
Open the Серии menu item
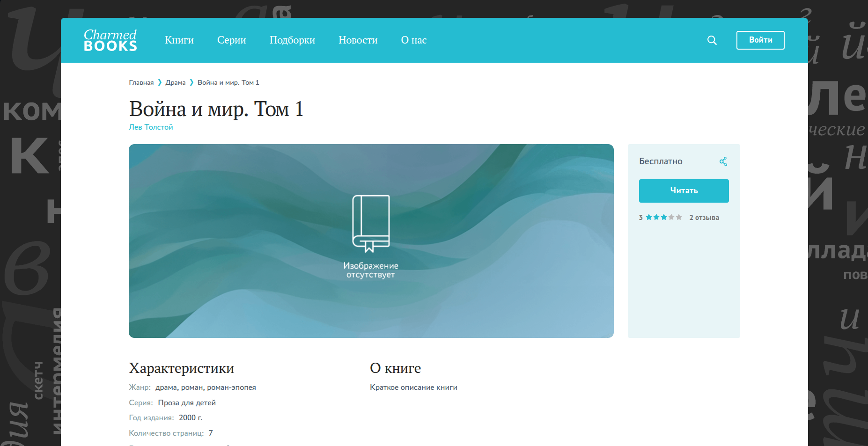click(x=231, y=40)
